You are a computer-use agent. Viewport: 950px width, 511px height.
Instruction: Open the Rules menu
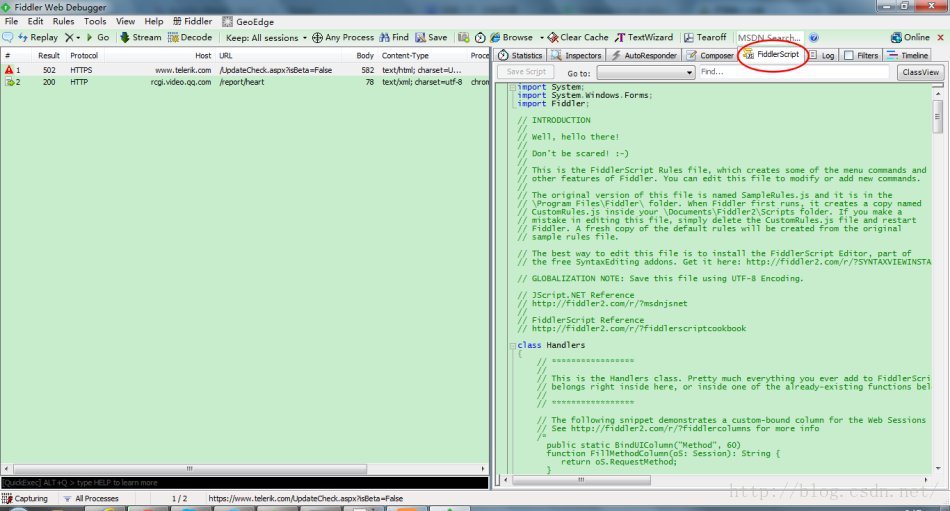click(x=63, y=21)
